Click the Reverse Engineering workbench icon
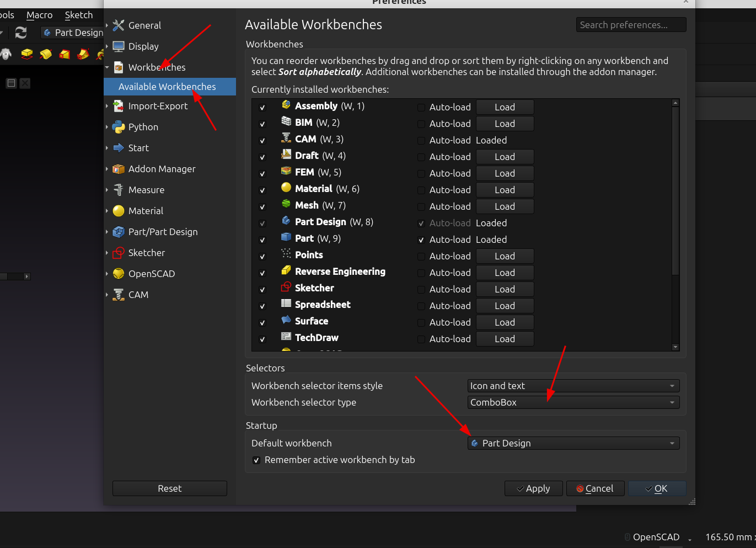Viewport: 756px width, 548px height. tap(286, 270)
